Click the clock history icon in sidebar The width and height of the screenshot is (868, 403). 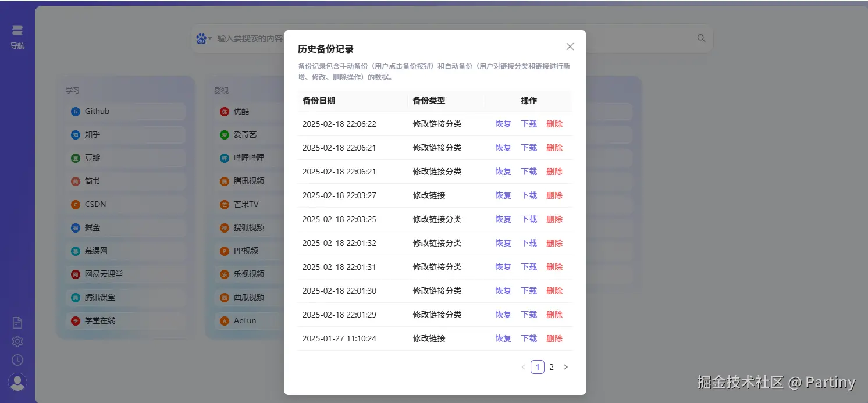(x=17, y=360)
